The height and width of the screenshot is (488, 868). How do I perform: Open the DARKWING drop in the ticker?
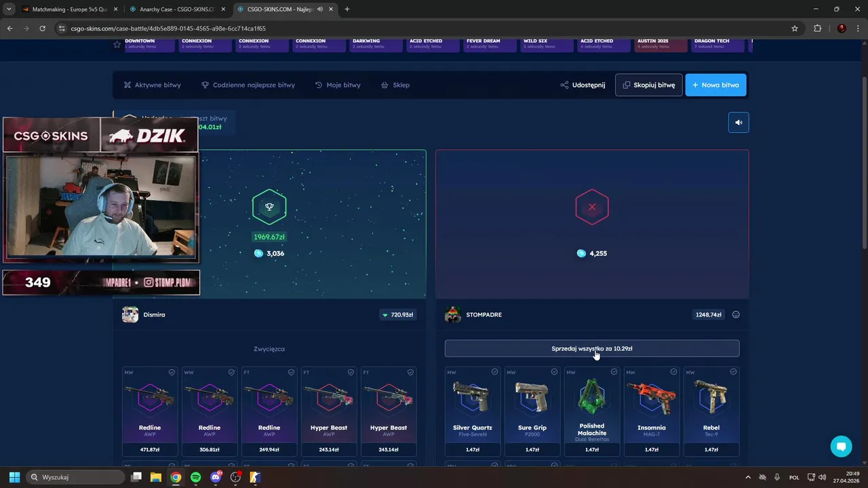376,44
